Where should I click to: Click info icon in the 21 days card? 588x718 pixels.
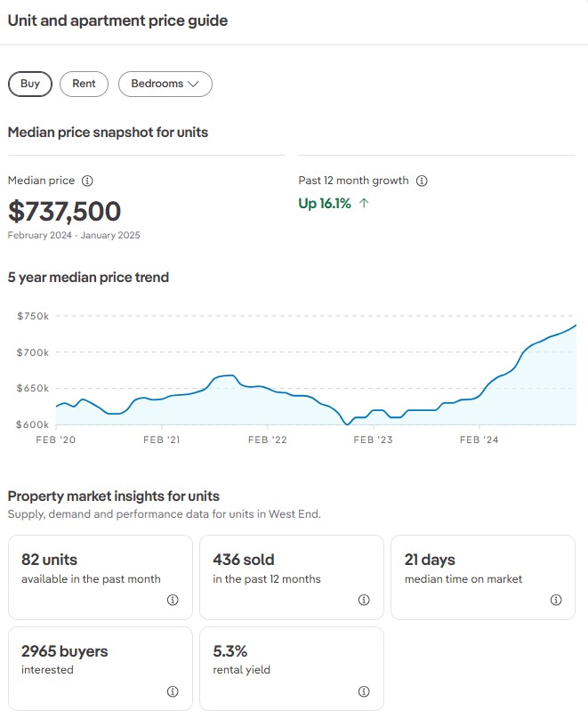click(x=556, y=600)
